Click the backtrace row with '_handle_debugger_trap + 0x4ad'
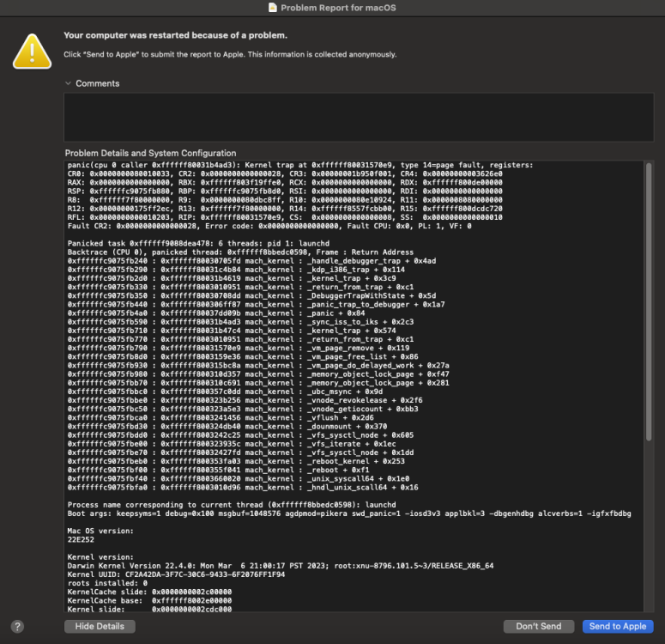The image size is (665, 644). [252, 261]
